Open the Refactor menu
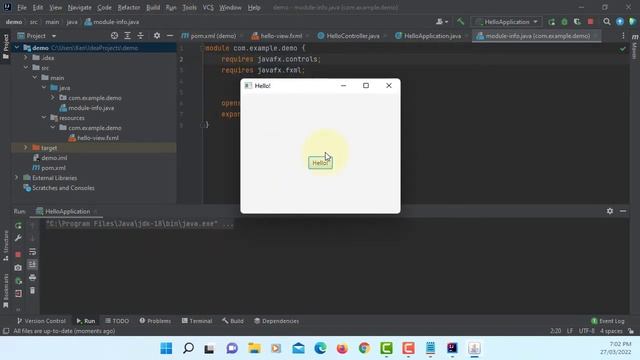Image resolution: width=640 pixels, height=360 pixels. click(129, 7)
